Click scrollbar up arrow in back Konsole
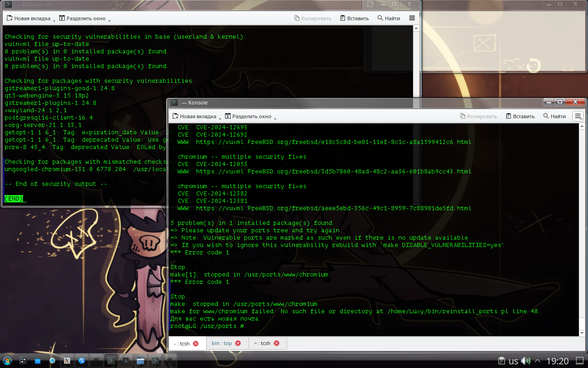Image resolution: width=588 pixels, height=368 pixels. [x=416, y=29]
